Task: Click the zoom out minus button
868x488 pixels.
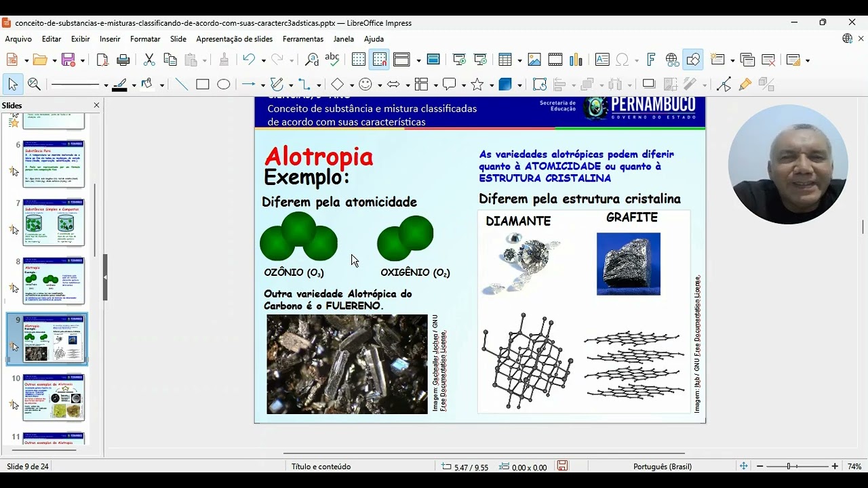Action: click(x=759, y=466)
